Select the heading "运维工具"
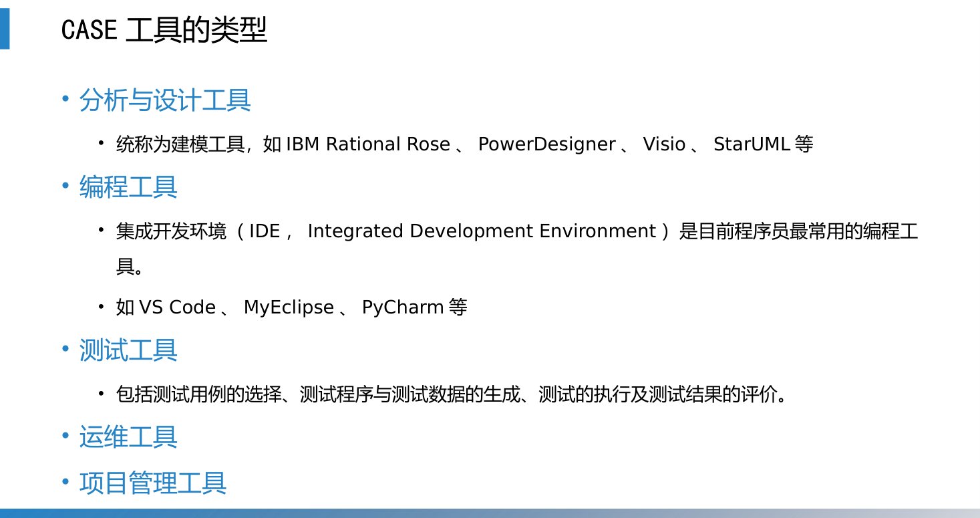980x518 pixels. 128,438
